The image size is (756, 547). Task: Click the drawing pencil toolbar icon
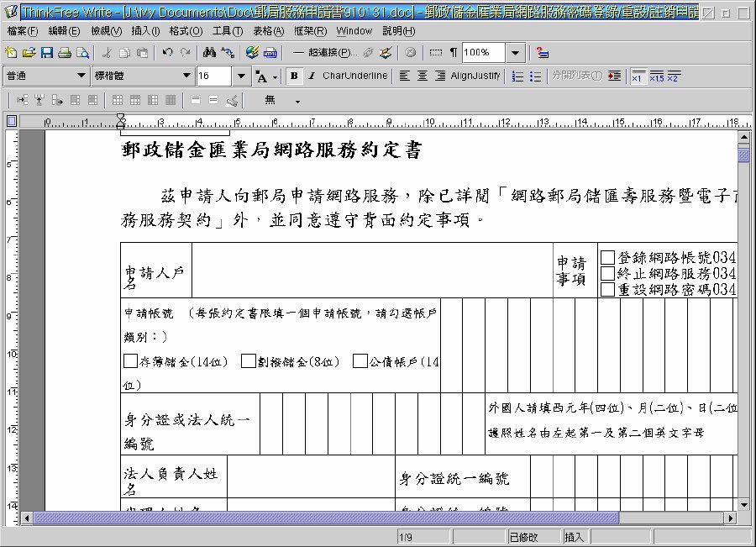point(386,52)
